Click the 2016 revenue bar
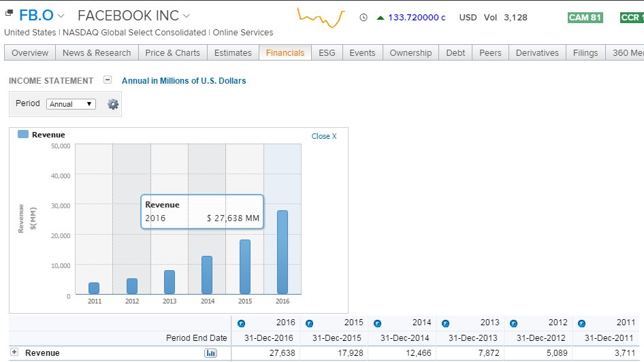The width and height of the screenshot is (644, 362). pos(283,252)
